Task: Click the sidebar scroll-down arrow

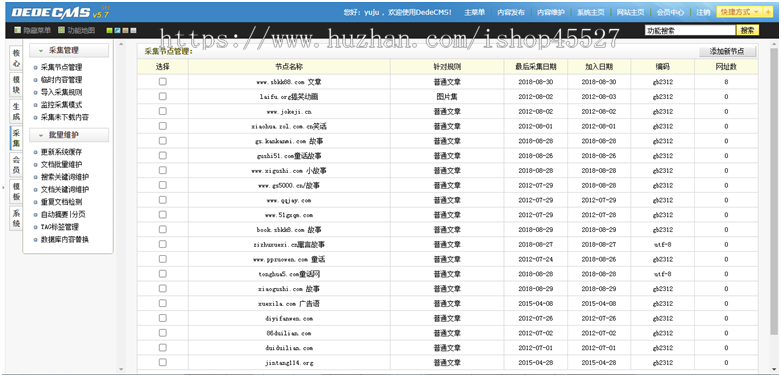Action: click(121, 369)
